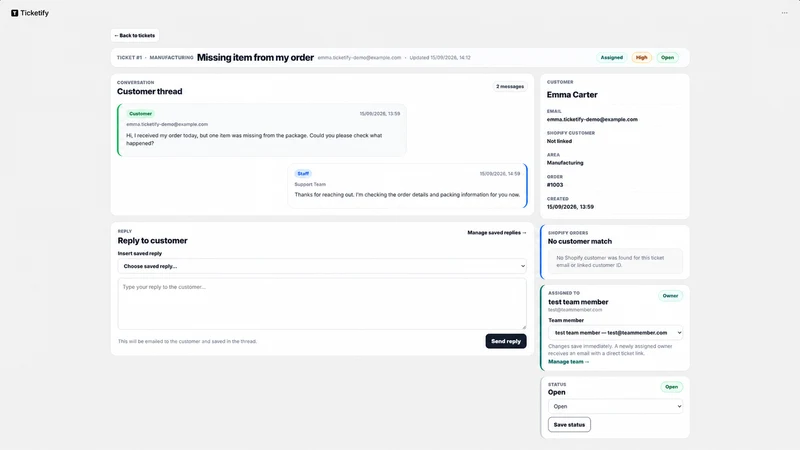This screenshot has height=450, width=800.
Task: Click the Save status button
Action: (569, 424)
